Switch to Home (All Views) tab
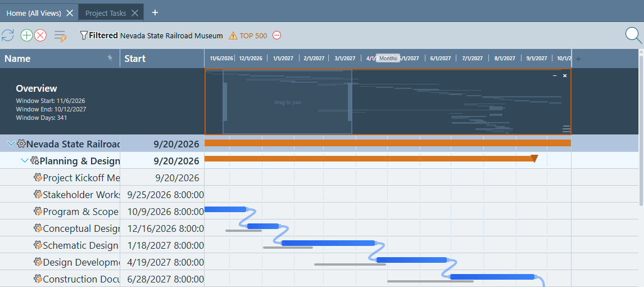The height and width of the screenshot is (287, 644). pyautogui.click(x=34, y=13)
